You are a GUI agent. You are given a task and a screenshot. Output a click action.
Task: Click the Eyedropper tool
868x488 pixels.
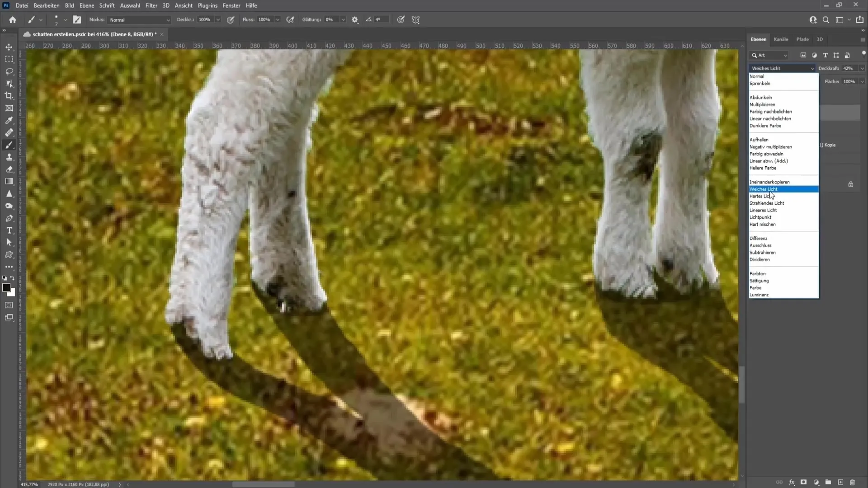pos(9,120)
